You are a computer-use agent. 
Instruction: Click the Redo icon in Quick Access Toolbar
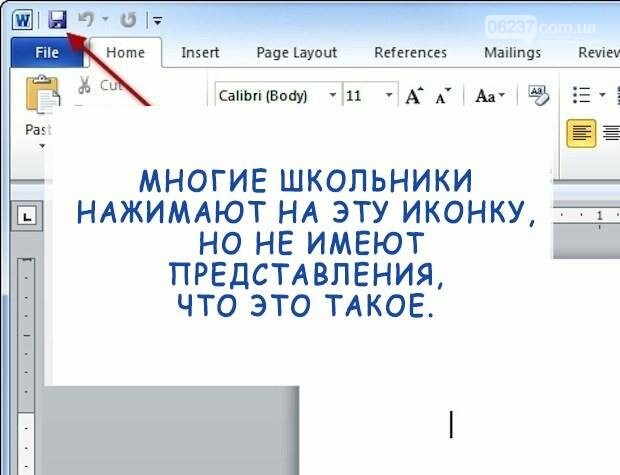point(127,19)
